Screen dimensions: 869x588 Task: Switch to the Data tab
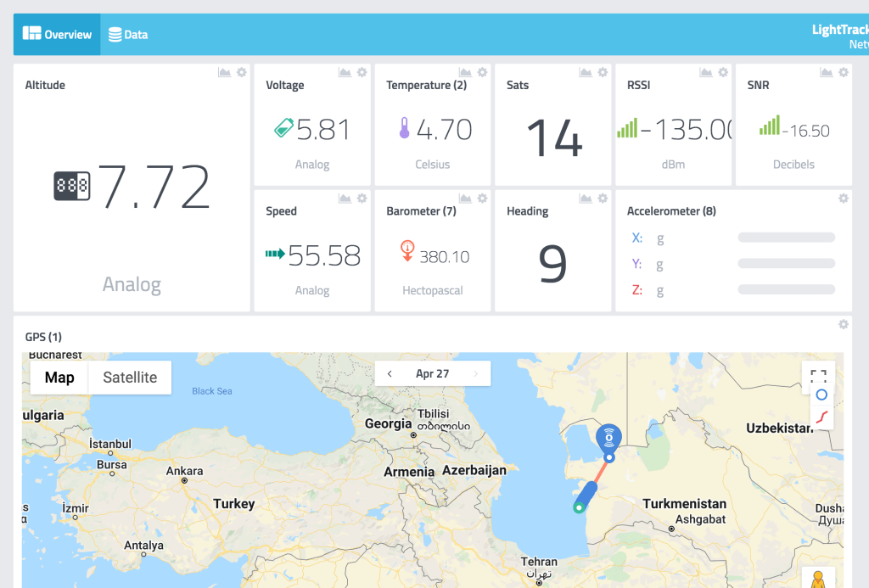[x=128, y=35]
